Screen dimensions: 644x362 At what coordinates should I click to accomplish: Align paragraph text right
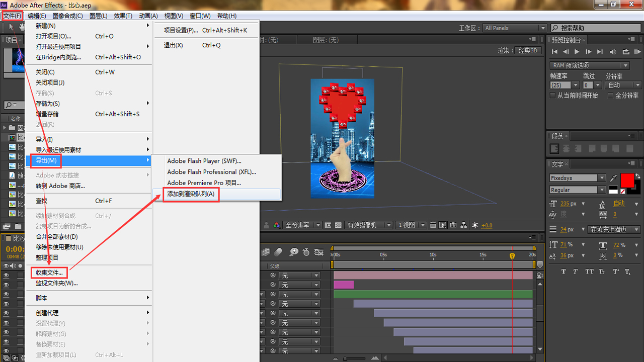click(577, 149)
